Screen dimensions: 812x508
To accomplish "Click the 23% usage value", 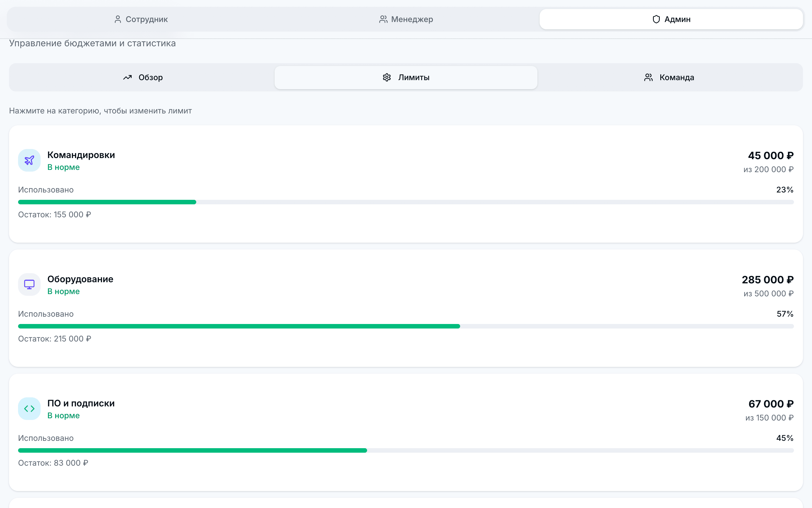I will tap(785, 190).
